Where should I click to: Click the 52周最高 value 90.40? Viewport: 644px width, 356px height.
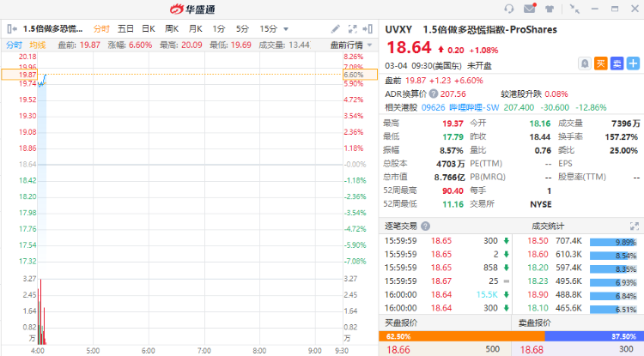453,190
